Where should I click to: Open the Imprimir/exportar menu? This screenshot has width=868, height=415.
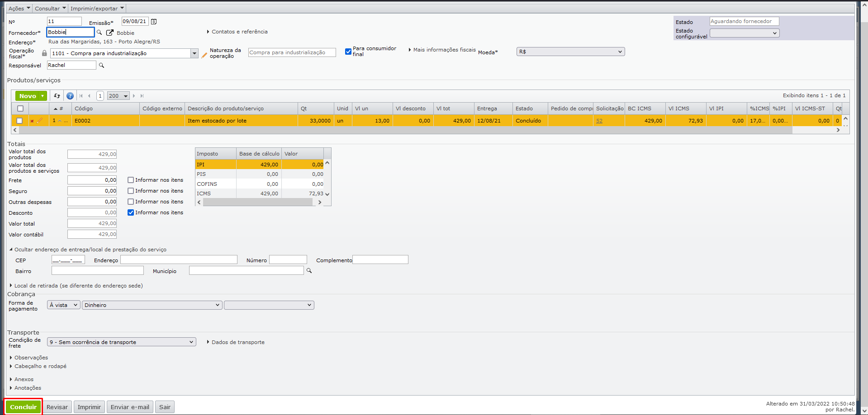(97, 9)
